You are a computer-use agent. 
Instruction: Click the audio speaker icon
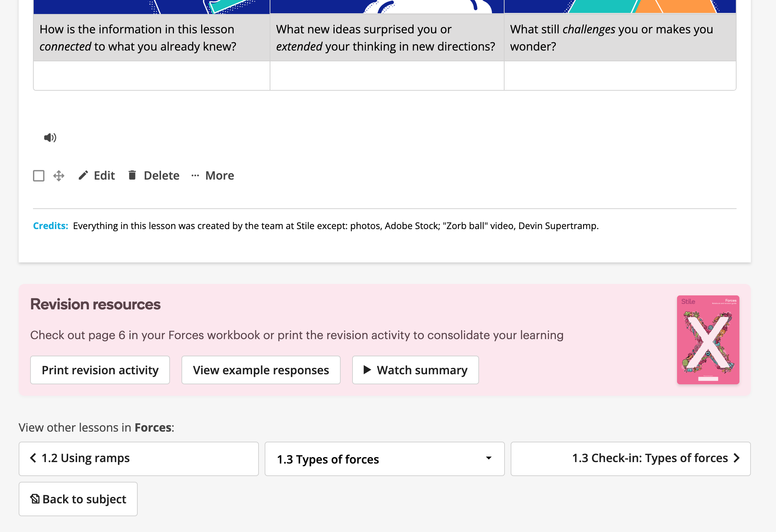tap(50, 138)
